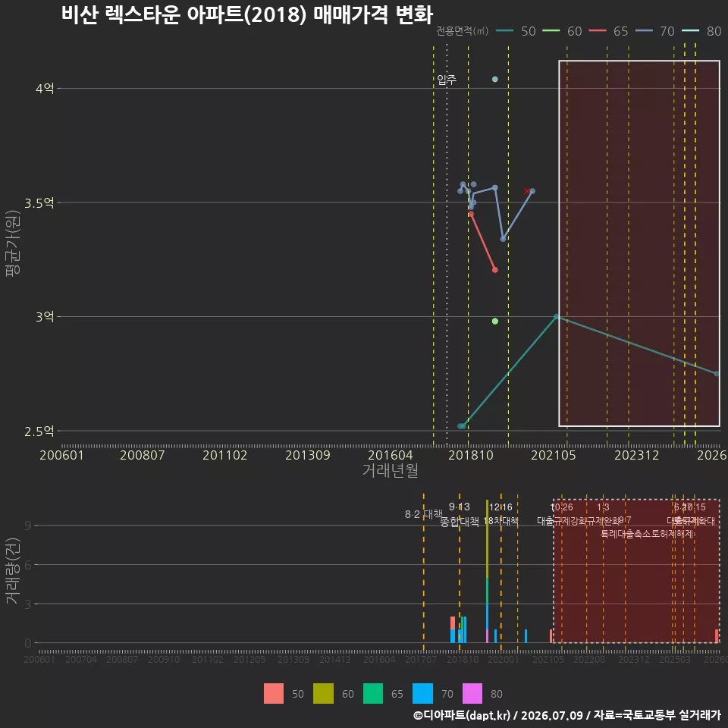This screenshot has height=728, width=728.
Task: Click the olive 60 swatch in bottom legend
Action: (x=324, y=694)
